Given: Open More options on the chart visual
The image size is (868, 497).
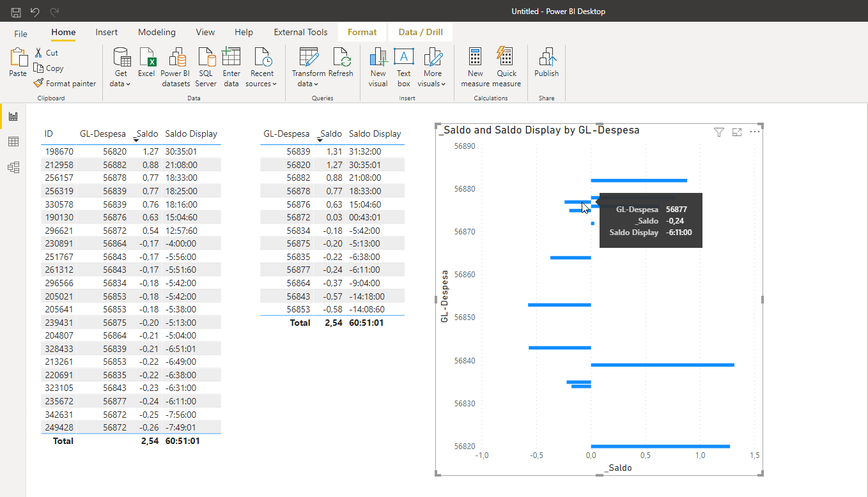Looking at the screenshot, I should pos(755,132).
